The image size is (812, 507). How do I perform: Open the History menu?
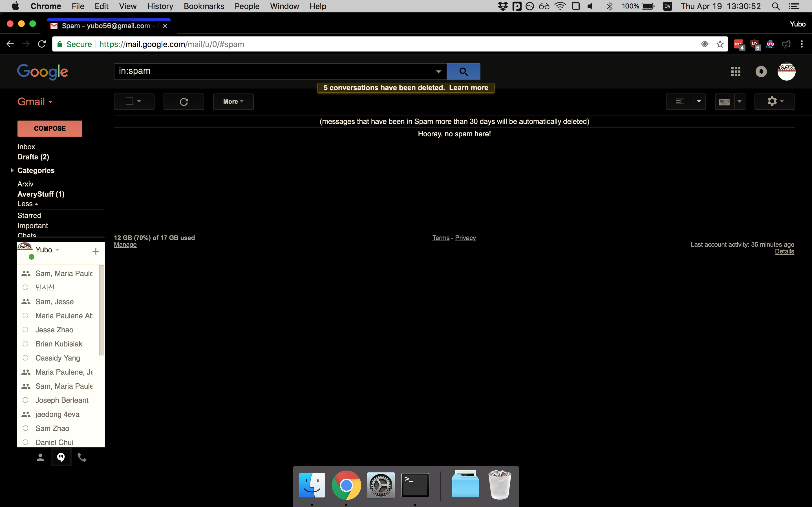(160, 6)
